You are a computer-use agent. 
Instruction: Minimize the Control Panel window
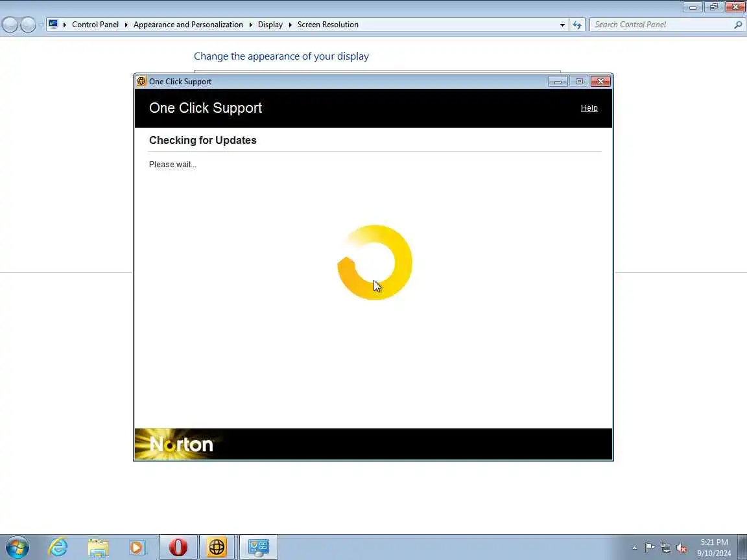pos(693,6)
